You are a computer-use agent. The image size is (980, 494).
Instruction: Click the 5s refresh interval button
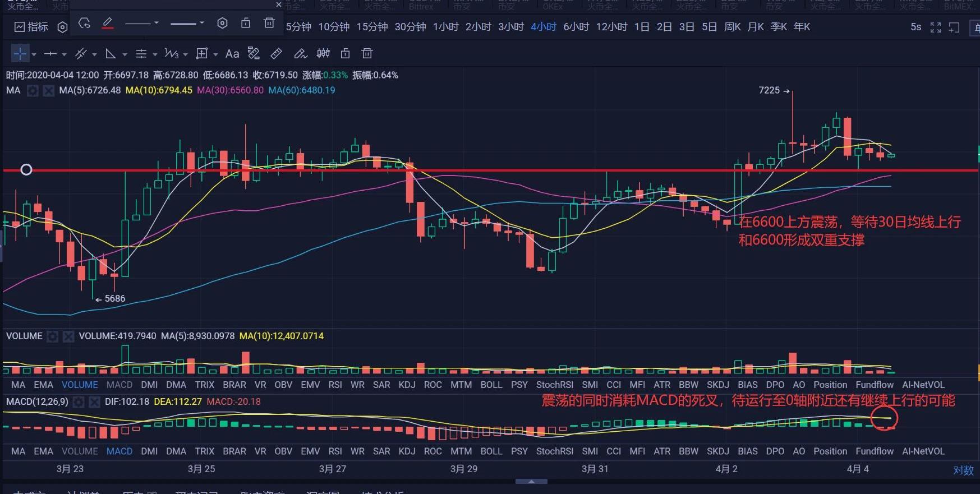pos(915,27)
